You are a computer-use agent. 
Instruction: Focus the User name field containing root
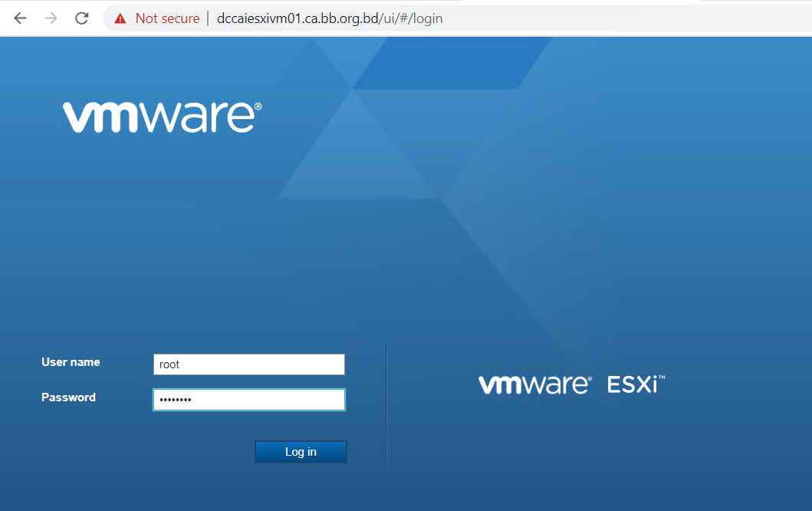point(249,364)
